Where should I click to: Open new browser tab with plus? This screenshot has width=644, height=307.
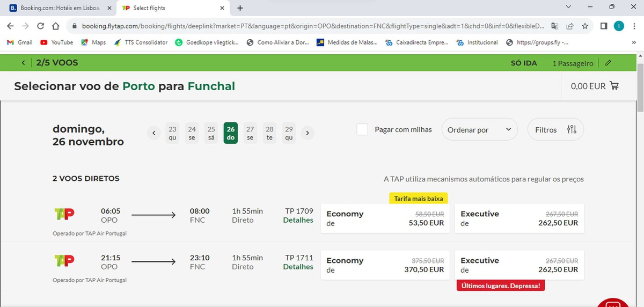[x=240, y=8]
